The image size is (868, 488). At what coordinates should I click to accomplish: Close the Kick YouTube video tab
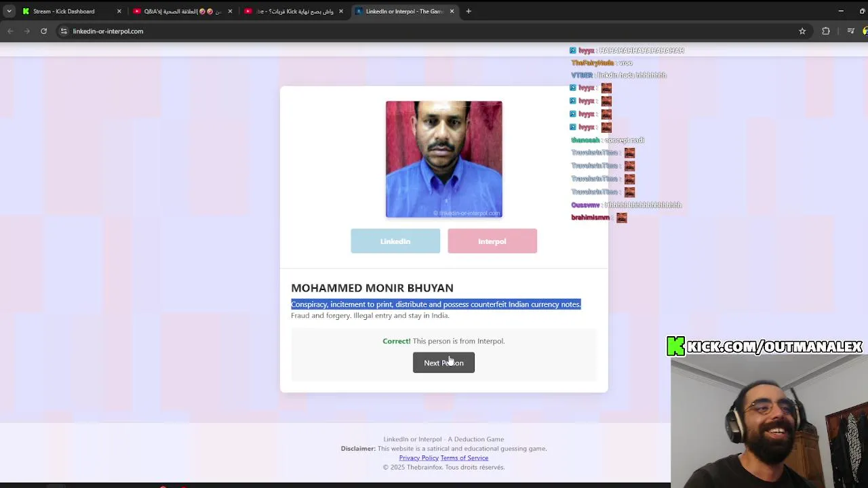[341, 11]
